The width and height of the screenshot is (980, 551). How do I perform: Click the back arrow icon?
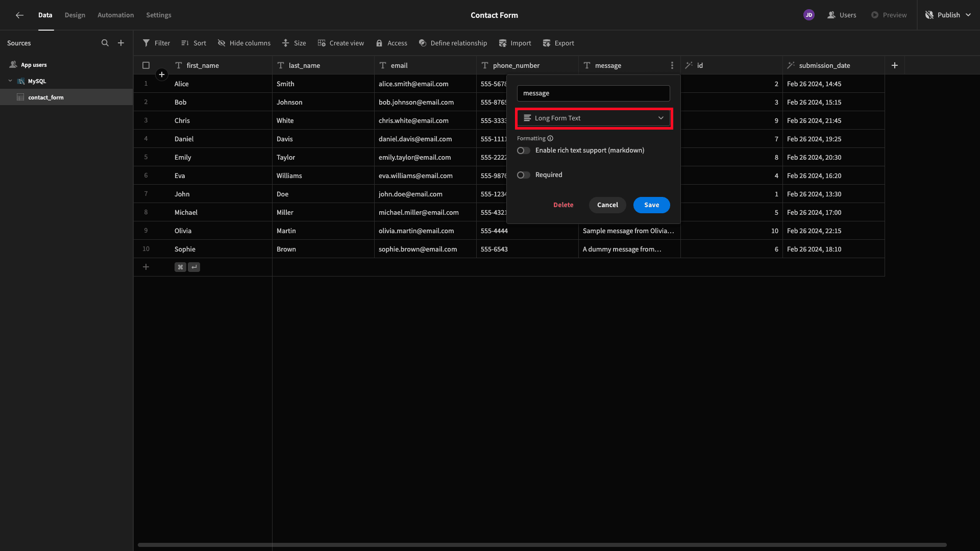tap(19, 15)
